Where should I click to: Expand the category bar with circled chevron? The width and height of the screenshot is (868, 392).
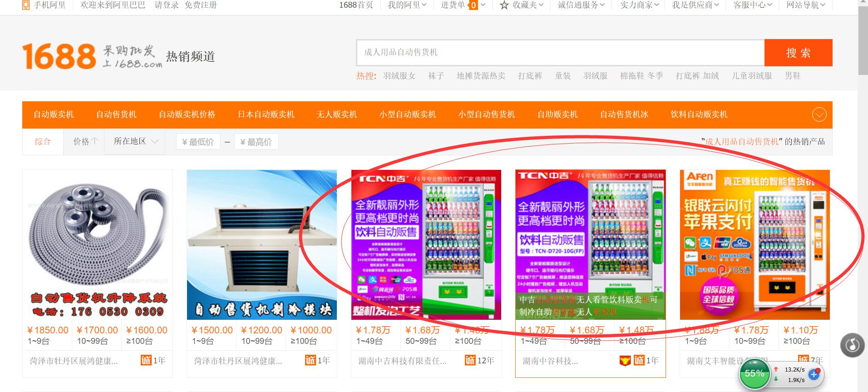pos(819,114)
